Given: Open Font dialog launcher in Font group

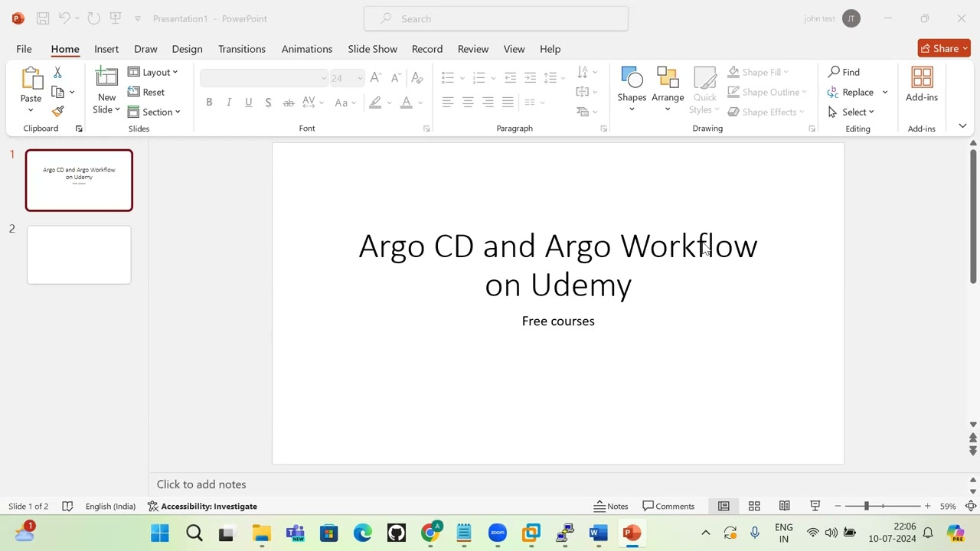Looking at the screenshot, I should coord(426,129).
